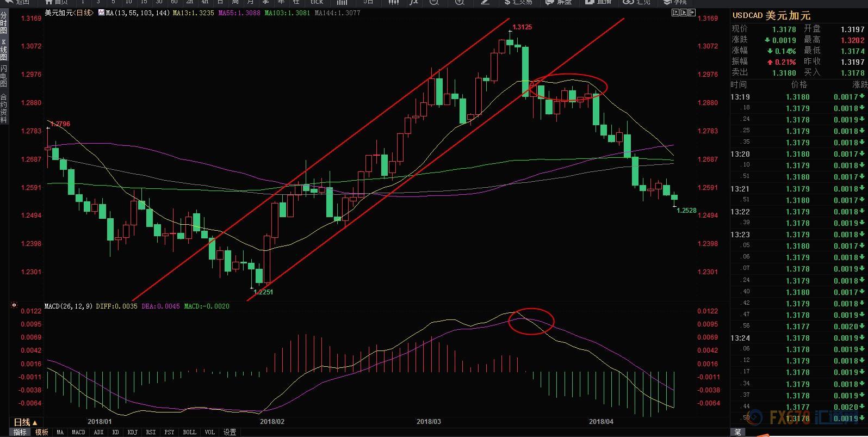The height and width of the screenshot is (437, 868).
Task: Select the BOLL indicator tab
Action: (189, 432)
